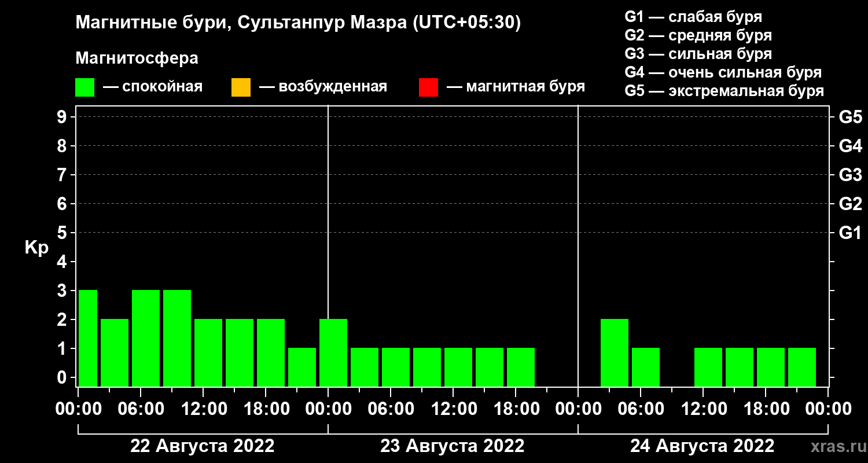The height and width of the screenshot is (463, 868).
Task: Click the '18:00' time label on 24 August
Action: click(x=766, y=409)
